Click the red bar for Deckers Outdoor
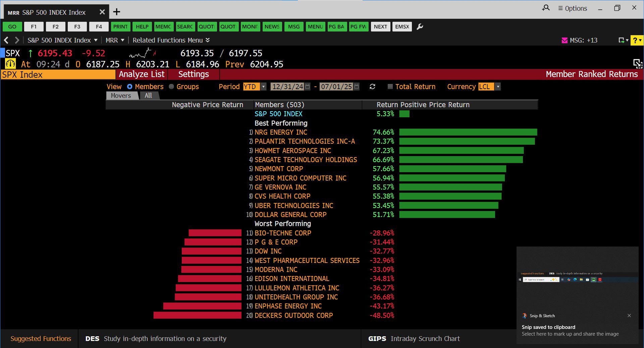644x348 pixels. 198,315
